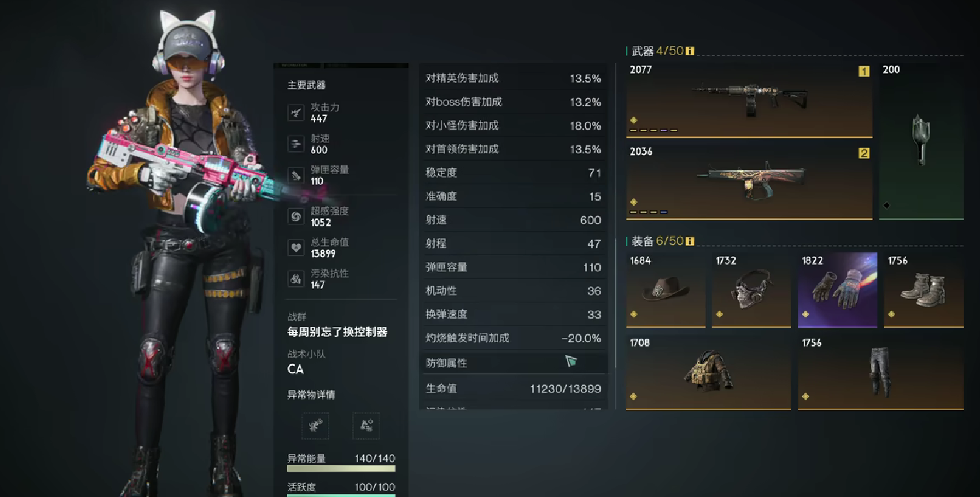Image resolution: width=980 pixels, height=497 pixels.
Task: Click the info icon next to 武器 4/50
Action: coord(690,51)
